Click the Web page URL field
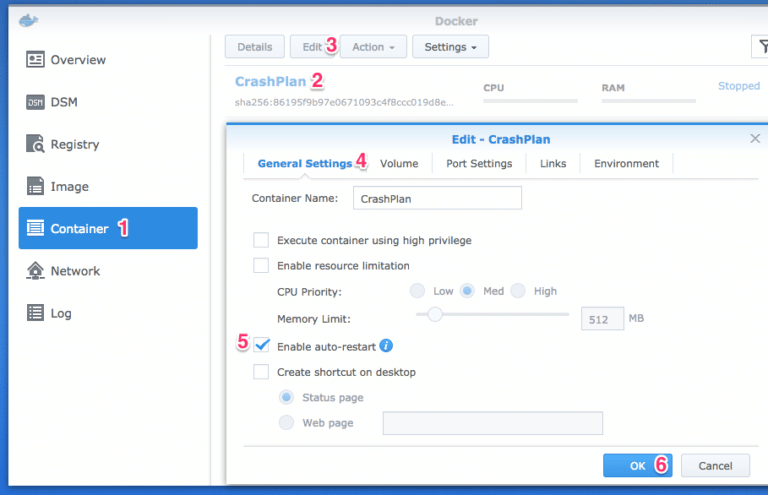Screen dimensions: 768x495 [x=493, y=423]
